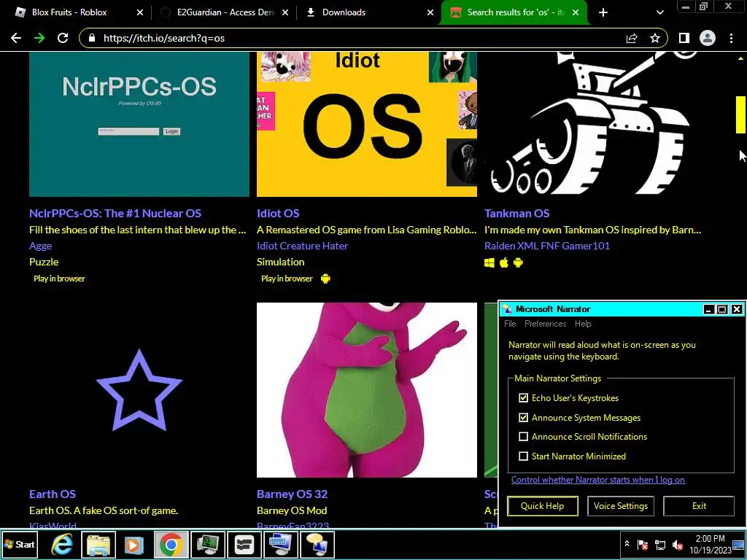Open Narrator File menu

(510, 324)
